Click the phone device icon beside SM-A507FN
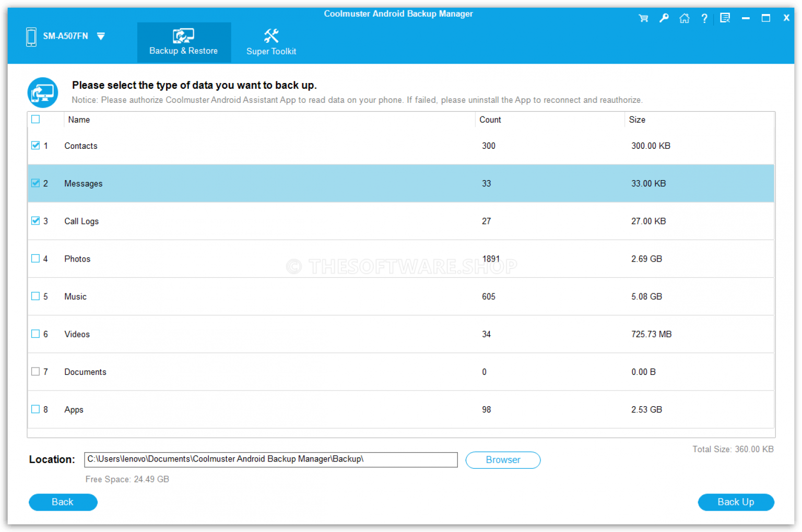This screenshot has height=532, width=802. point(31,36)
